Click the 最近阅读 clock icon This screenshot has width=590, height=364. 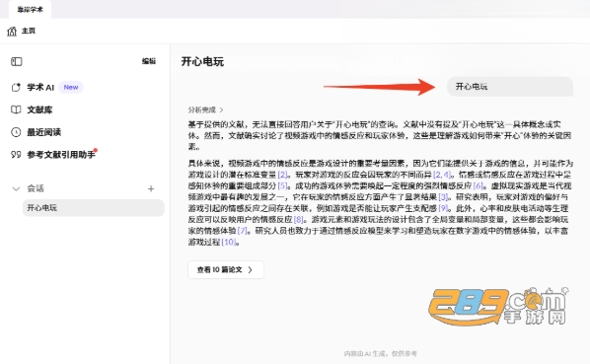16,132
